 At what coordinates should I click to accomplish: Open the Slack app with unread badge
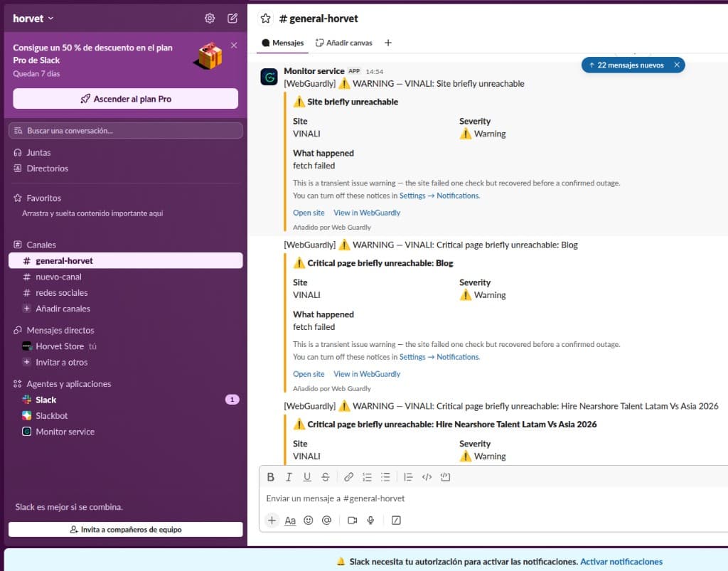coord(46,400)
